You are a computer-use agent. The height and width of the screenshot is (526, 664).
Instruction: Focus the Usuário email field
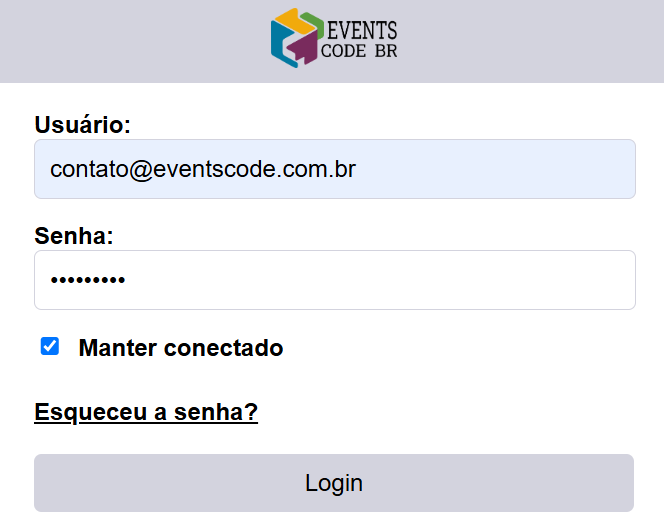(334, 169)
